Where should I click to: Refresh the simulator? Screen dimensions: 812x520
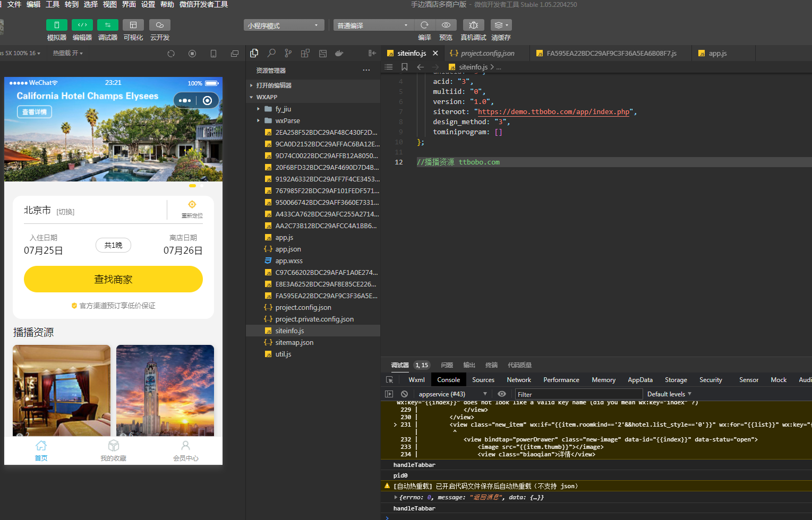click(171, 54)
